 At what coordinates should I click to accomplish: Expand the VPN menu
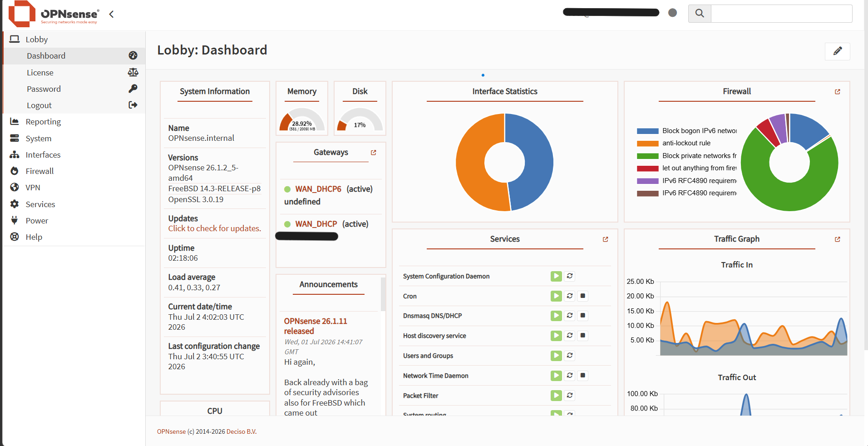click(x=74, y=188)
